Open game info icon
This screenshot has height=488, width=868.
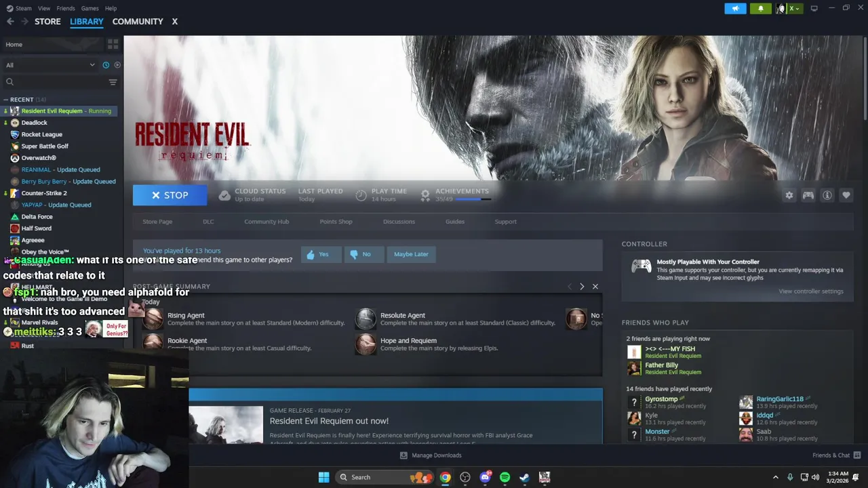[x=827, y=195]
